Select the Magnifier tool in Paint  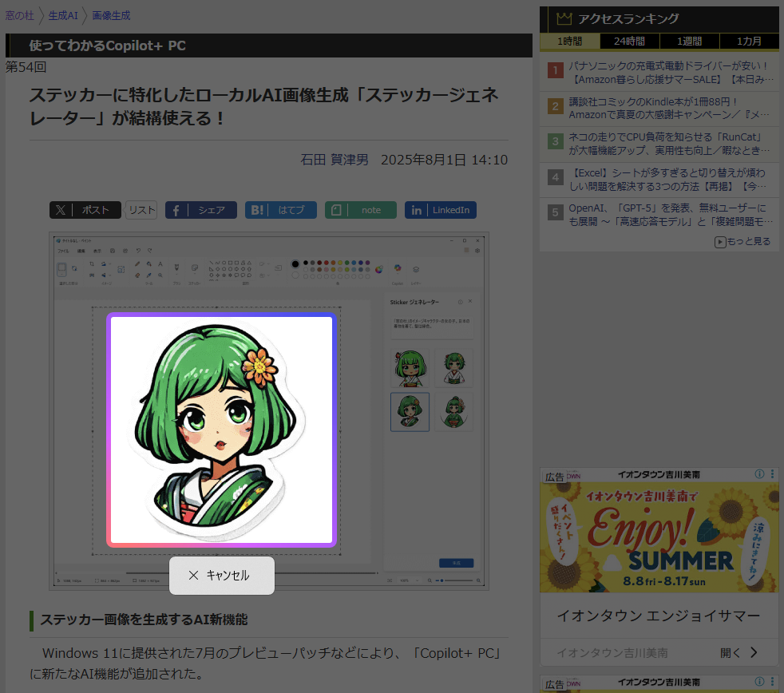click(160, 275)
